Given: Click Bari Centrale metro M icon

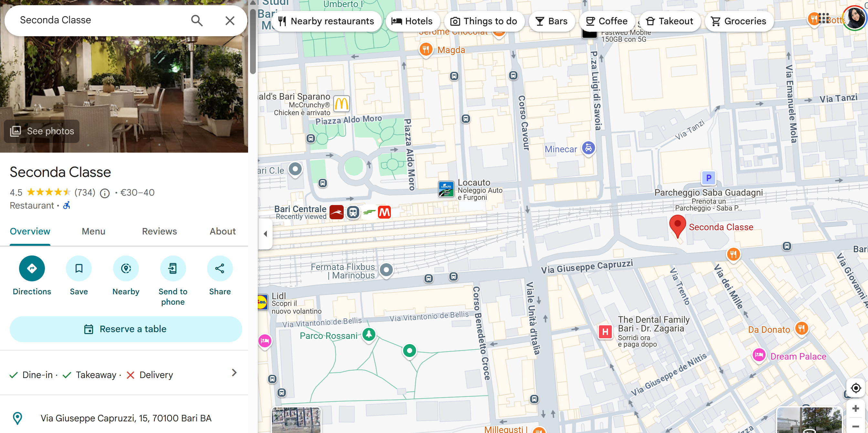Looking at the screenshot, I should (x=384, y=212).
